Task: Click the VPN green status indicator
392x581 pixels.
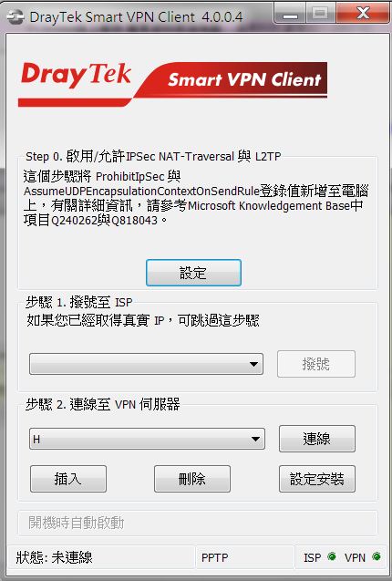Action: click(377, 556)
